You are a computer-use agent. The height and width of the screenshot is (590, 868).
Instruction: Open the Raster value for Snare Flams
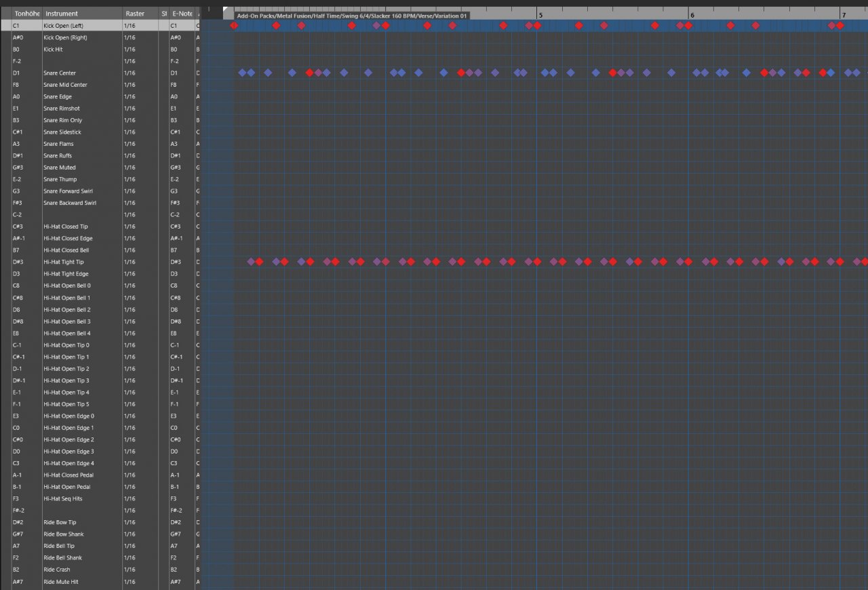point(140,144)
